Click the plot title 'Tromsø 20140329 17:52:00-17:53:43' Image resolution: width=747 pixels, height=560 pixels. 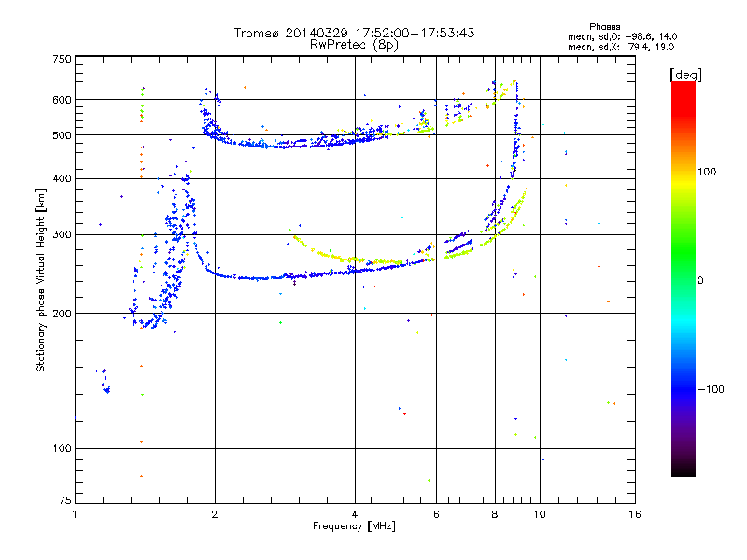tap(354, 33)
